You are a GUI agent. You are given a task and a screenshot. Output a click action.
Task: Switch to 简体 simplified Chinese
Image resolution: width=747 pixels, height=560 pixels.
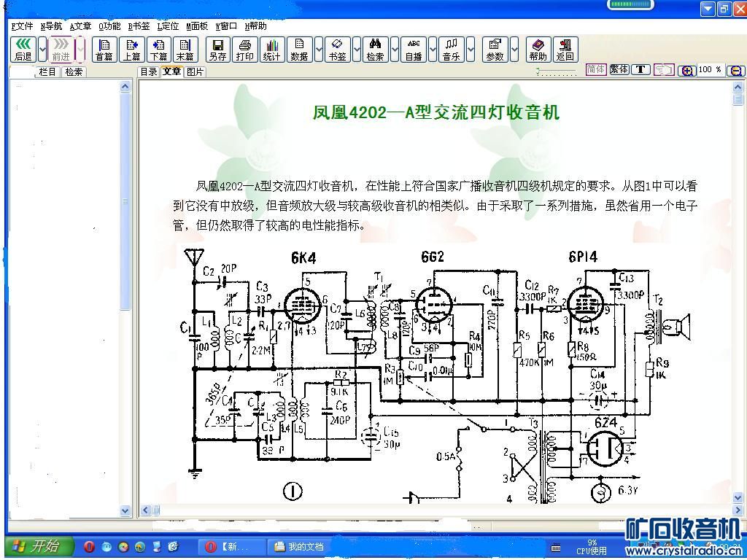click(596, 69)
